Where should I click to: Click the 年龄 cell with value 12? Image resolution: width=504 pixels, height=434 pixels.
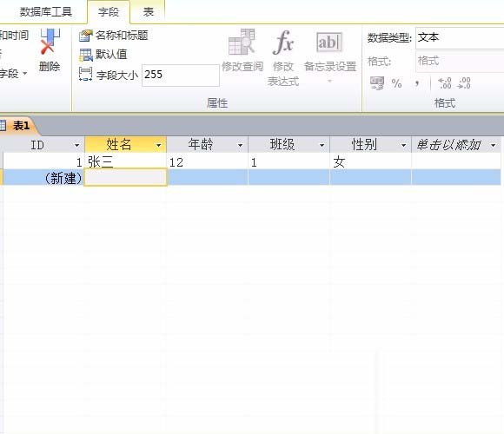208,161
